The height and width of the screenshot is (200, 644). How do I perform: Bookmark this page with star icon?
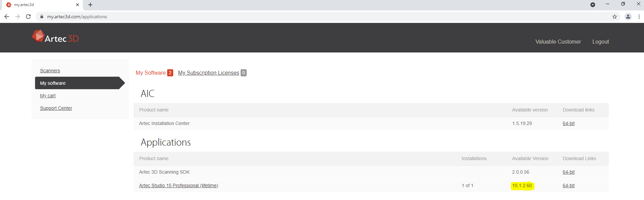[615, 17]
